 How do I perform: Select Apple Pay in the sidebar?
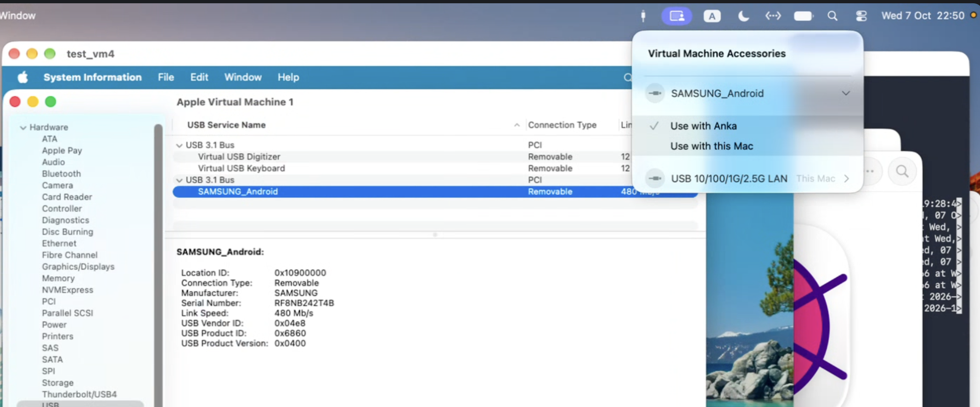click(x=62, y=150)
